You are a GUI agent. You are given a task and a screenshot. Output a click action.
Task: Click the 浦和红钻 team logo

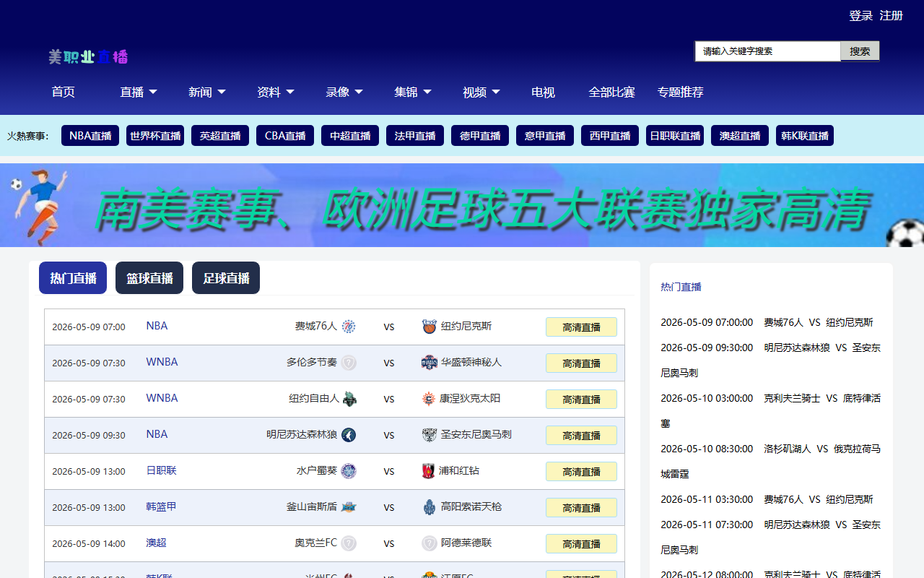coord(430,471)
